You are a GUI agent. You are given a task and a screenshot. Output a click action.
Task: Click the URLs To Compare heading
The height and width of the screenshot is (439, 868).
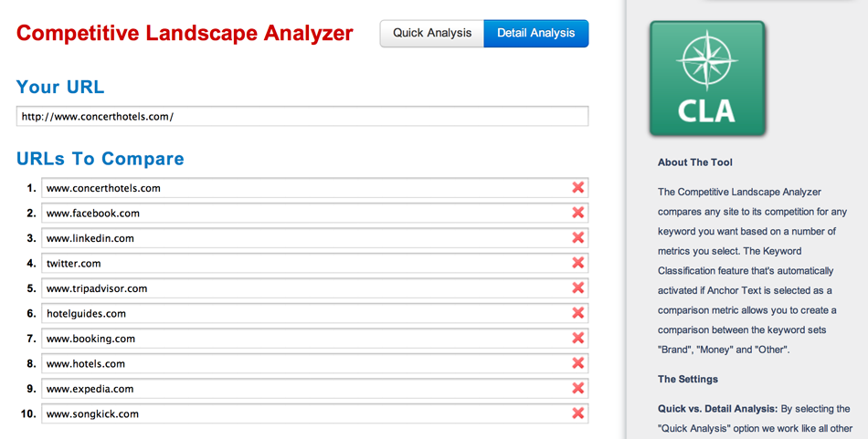(101, 159)
